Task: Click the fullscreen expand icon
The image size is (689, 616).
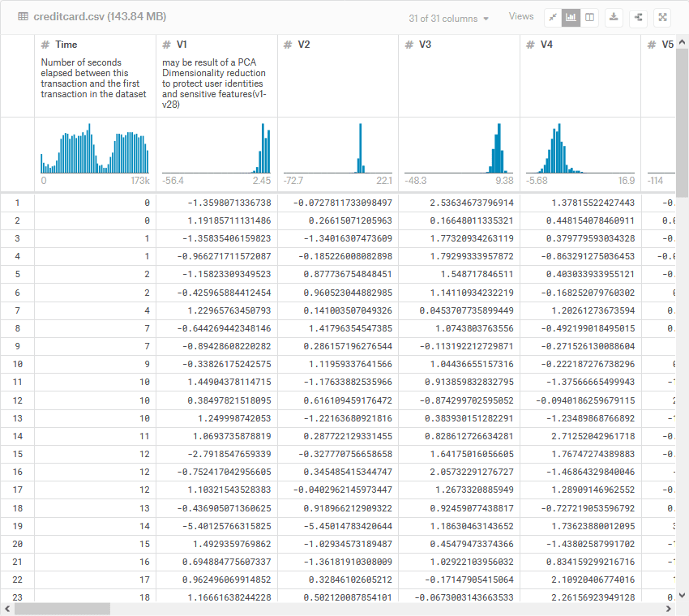Action: click(663, 16)
